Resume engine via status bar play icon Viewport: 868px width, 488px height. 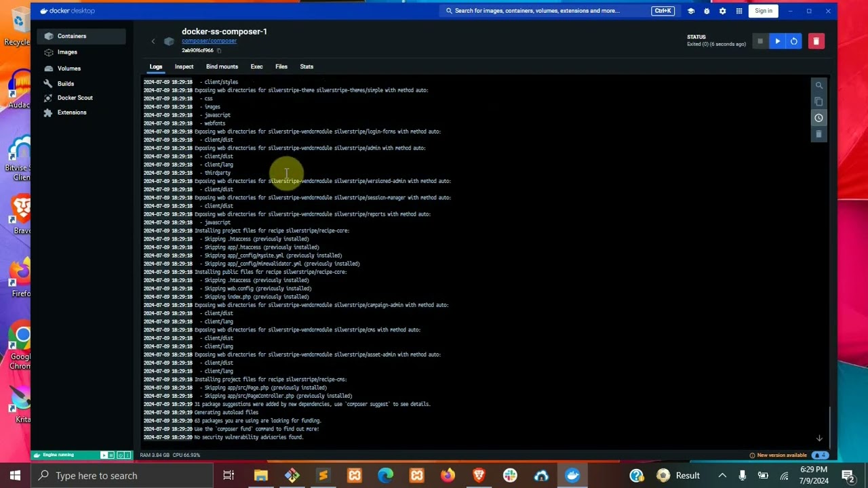point(104,455)
